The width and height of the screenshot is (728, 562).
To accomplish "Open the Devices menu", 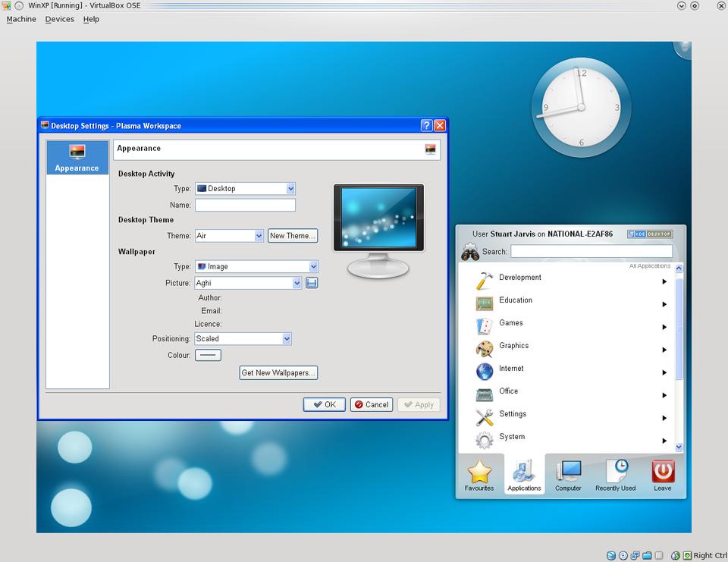I will pyautogui.click(x=59, y=19).
